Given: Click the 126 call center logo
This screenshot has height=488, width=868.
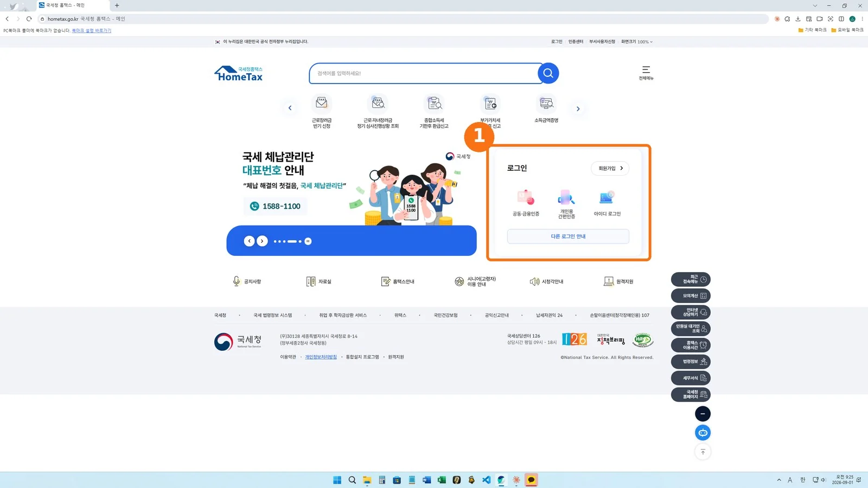Looking at the screenshot, I should (575, 339).
